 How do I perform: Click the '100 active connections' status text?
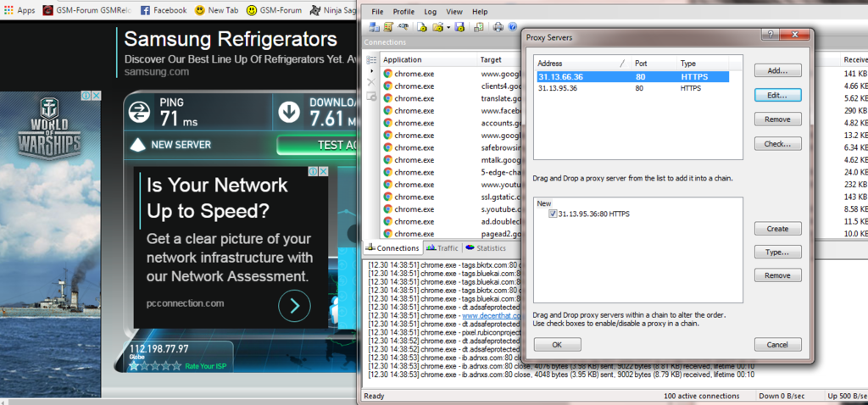pyautogui.click(x=701, y=397)
